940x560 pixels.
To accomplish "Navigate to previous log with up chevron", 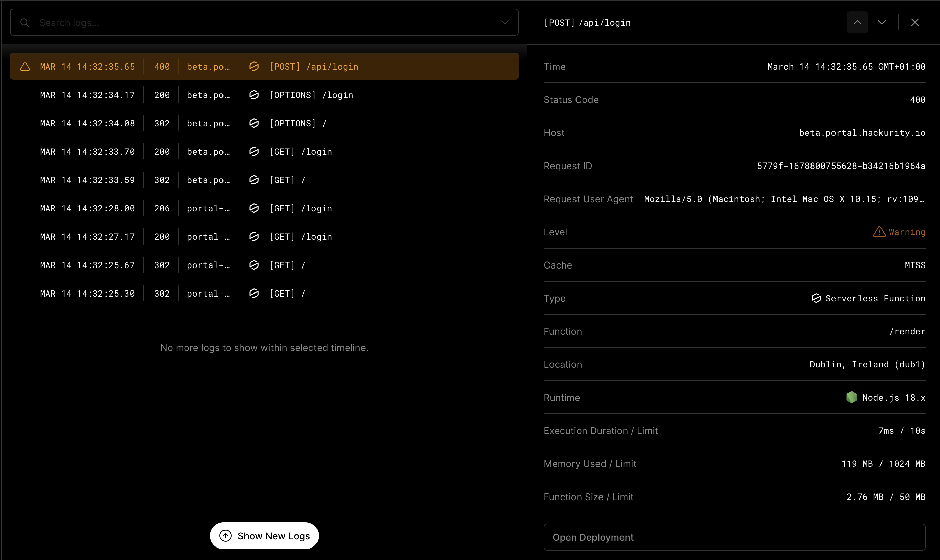I will coord(857,22).
